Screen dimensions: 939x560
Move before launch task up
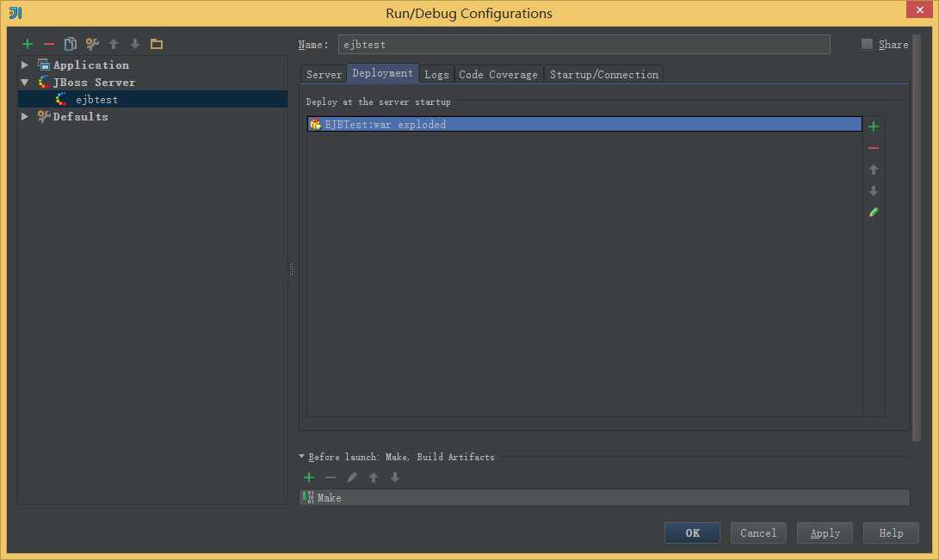tap(374, 477)
